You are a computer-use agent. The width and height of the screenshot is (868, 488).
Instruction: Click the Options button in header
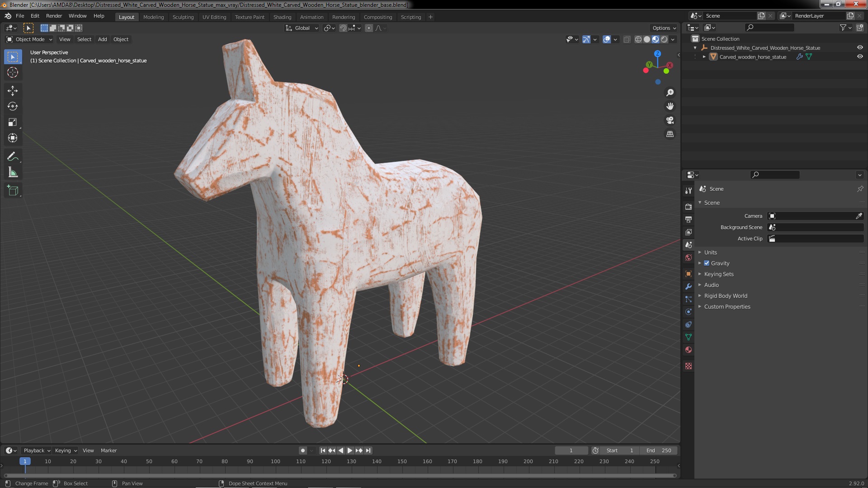coord(664,28)
